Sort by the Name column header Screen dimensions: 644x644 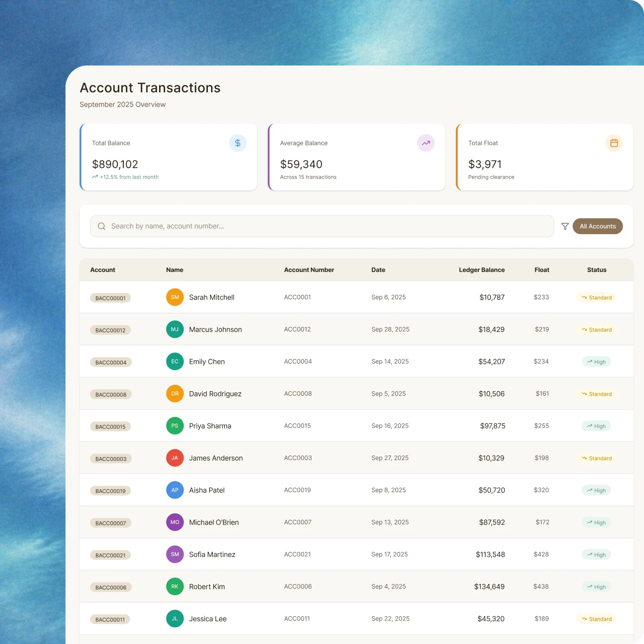click(175, 270)
